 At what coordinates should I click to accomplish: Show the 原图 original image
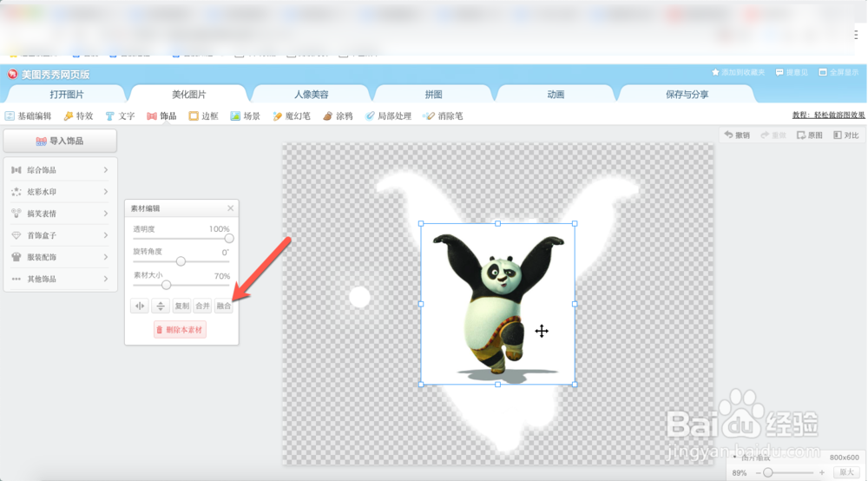pyautogui.click(x=809, y=135)
